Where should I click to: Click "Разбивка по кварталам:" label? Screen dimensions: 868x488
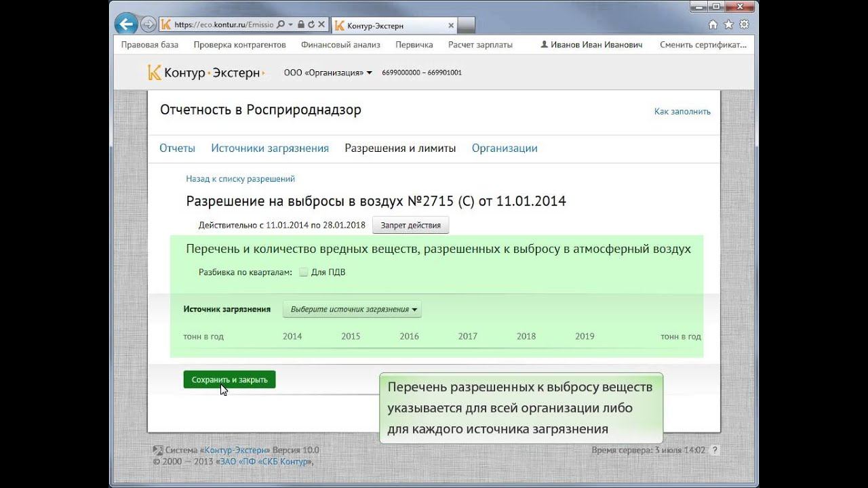(x=245, y=272)
